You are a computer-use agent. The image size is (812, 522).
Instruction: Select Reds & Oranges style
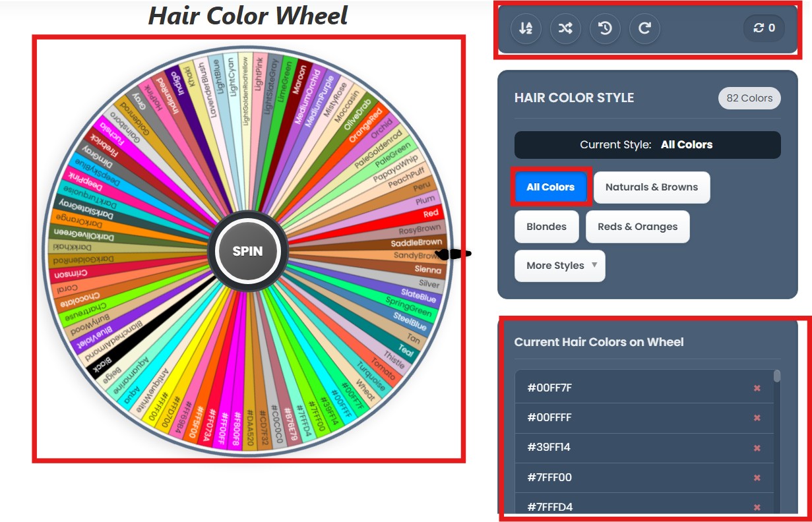(637, 227)
